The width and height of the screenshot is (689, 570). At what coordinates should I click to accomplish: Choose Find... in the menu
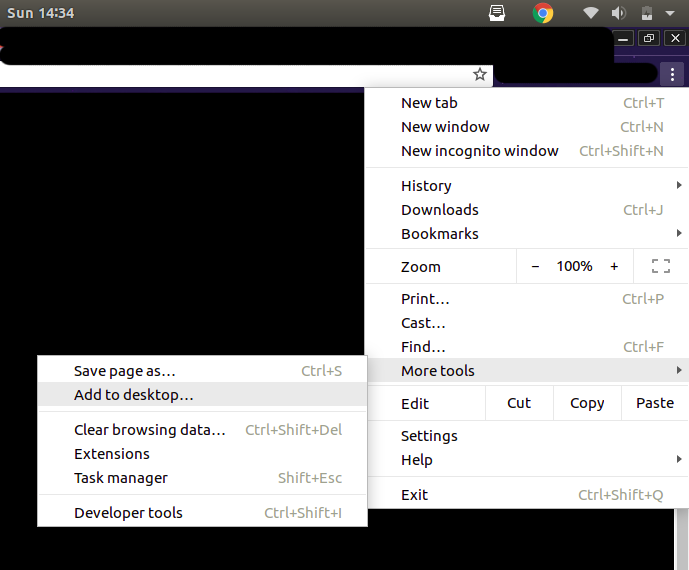point(528,347)
